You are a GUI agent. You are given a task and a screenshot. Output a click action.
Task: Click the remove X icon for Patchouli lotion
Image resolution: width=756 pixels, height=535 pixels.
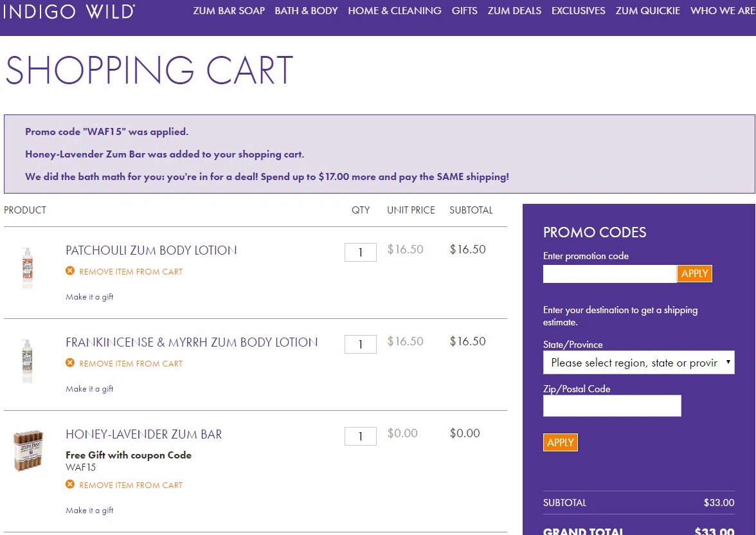point(70,271)
